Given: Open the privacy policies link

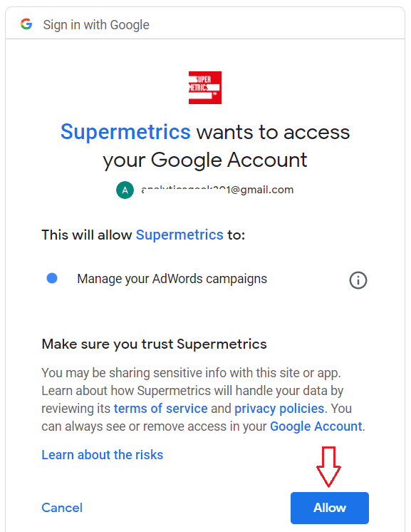Looking at the screenshot, I should pyautogui.click(x=279, y=409).
